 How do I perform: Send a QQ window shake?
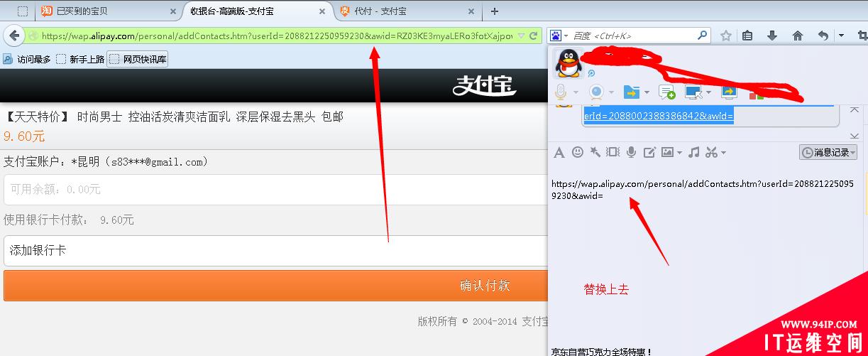click(612, 152)
